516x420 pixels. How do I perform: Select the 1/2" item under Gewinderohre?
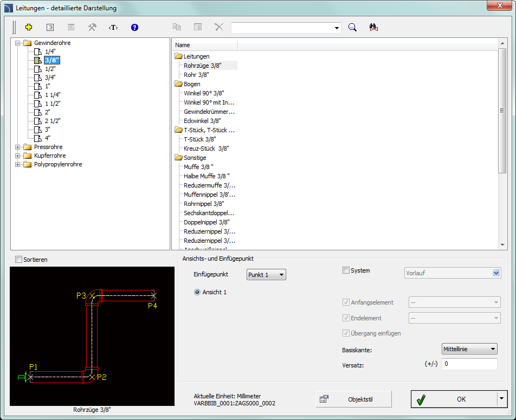pyautogui.click(x=50, y=69)
